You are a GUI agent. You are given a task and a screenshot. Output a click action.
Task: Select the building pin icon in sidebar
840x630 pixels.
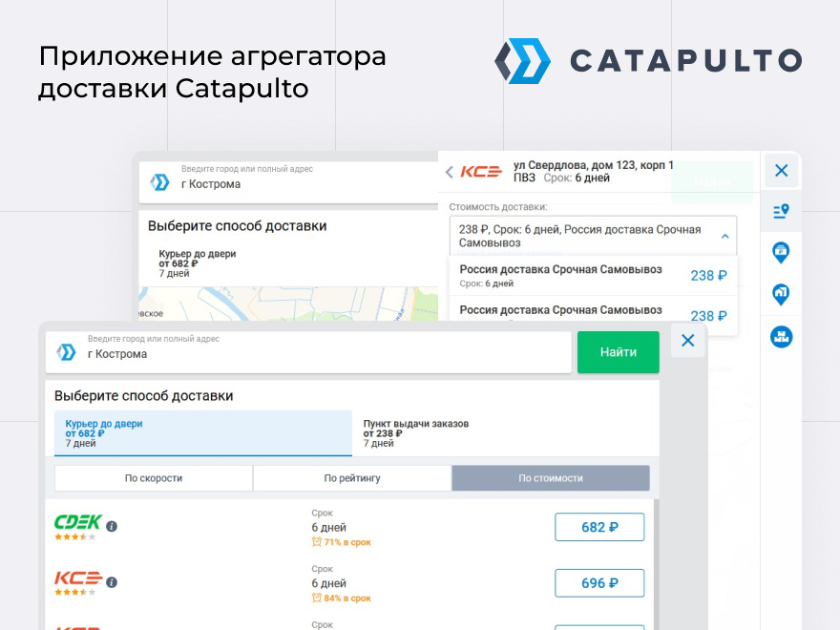point(781,294)
